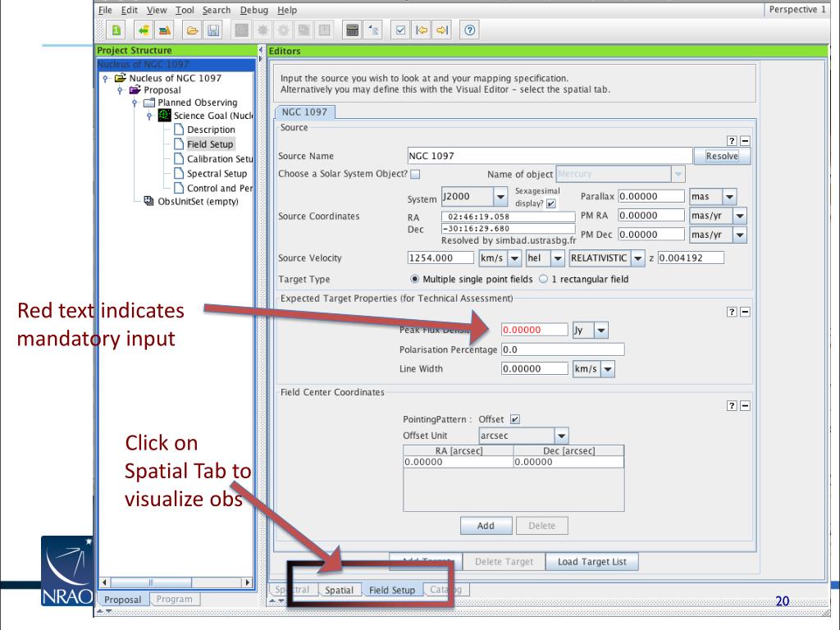
Task: Open the Tool menu
Action: 185,10
